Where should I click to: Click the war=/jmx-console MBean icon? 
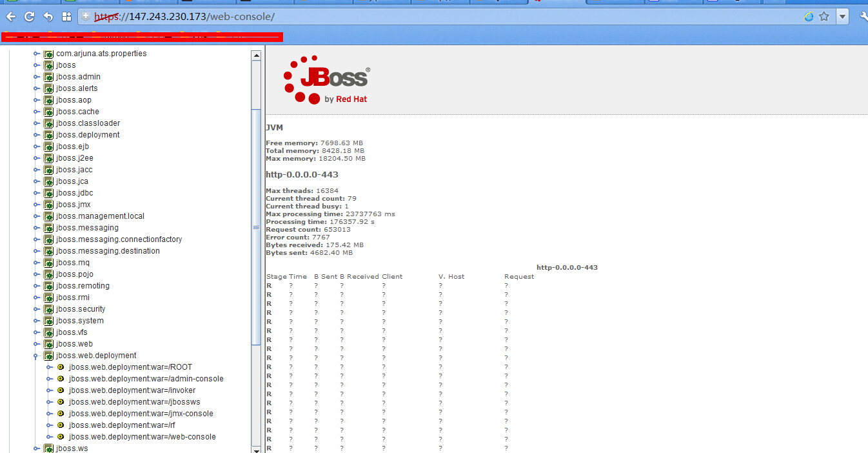click(61, 414)
